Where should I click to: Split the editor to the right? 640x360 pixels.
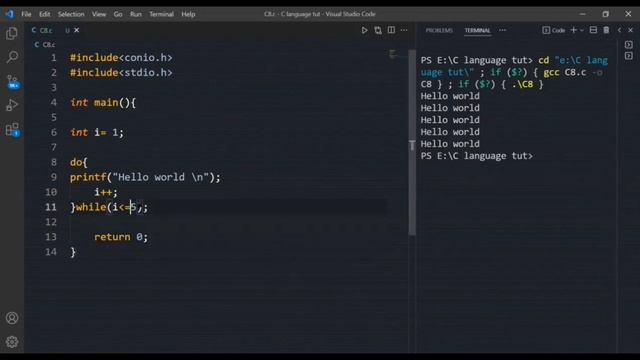click(391, 30)
